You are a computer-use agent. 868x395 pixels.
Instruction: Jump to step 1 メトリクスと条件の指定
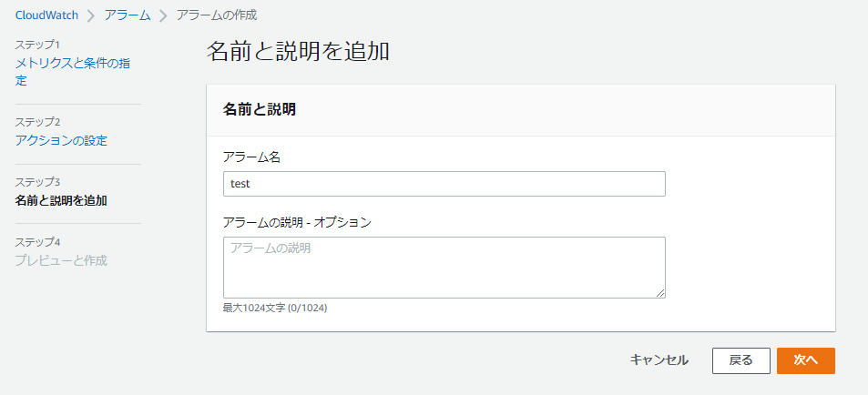tap(73, 72)
